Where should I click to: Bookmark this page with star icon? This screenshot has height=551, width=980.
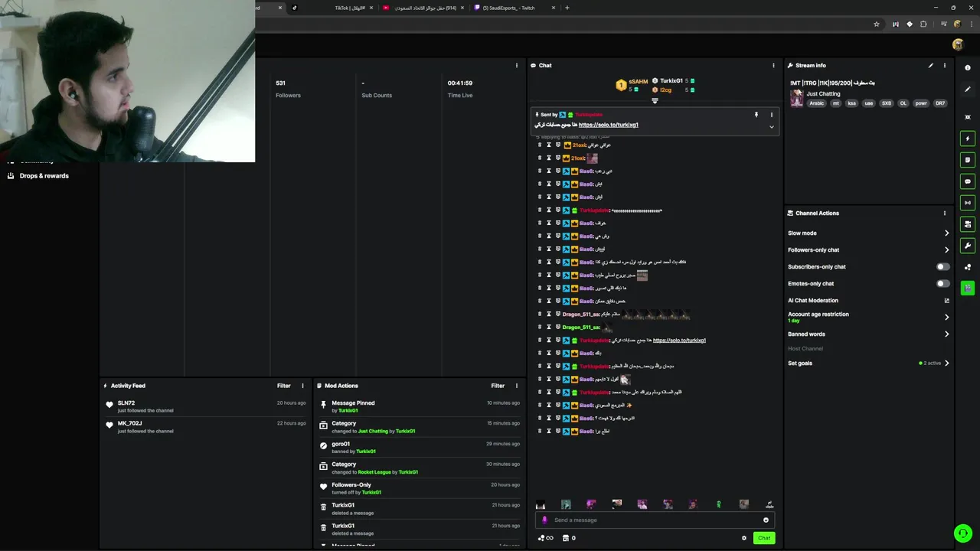click(877, 24)
